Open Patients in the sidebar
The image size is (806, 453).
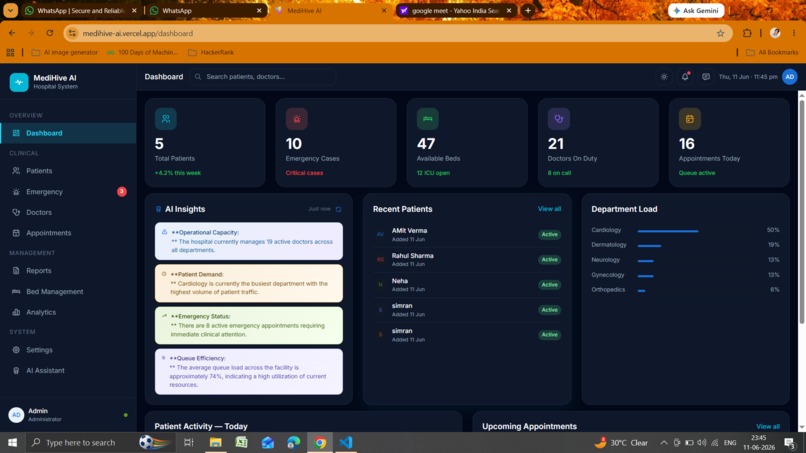pos(68,171)
